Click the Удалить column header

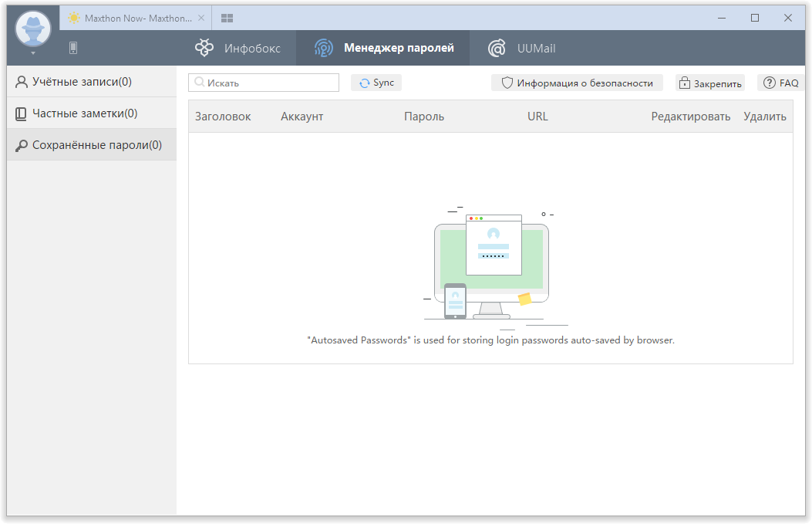[765, 117]
